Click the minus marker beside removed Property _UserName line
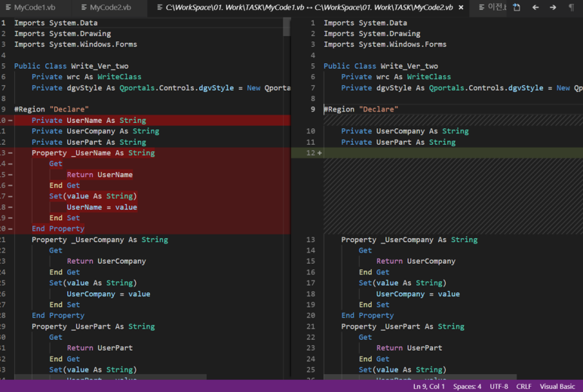 tap(10, 153)
